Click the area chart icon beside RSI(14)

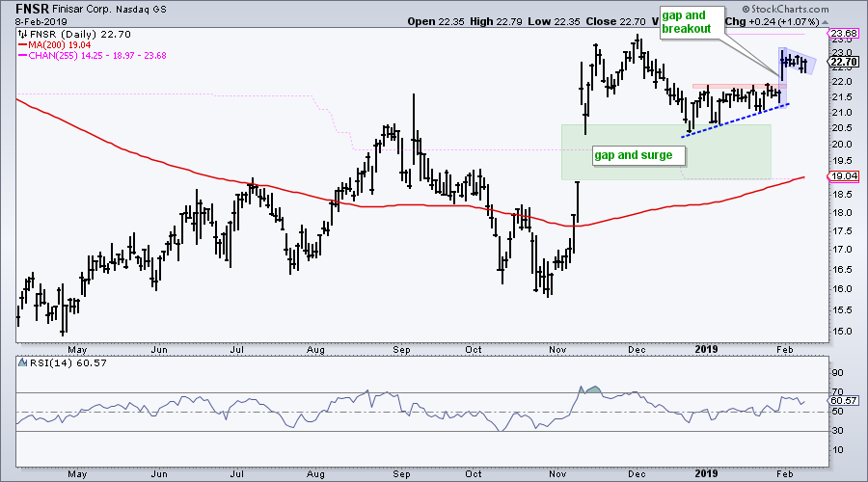(x=22, y=363)
